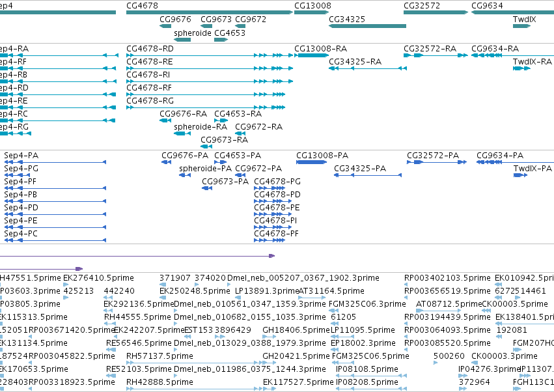Click protein TwdlX-PA
The width and height of the screenshot is (554, 392).
[533, 169]
